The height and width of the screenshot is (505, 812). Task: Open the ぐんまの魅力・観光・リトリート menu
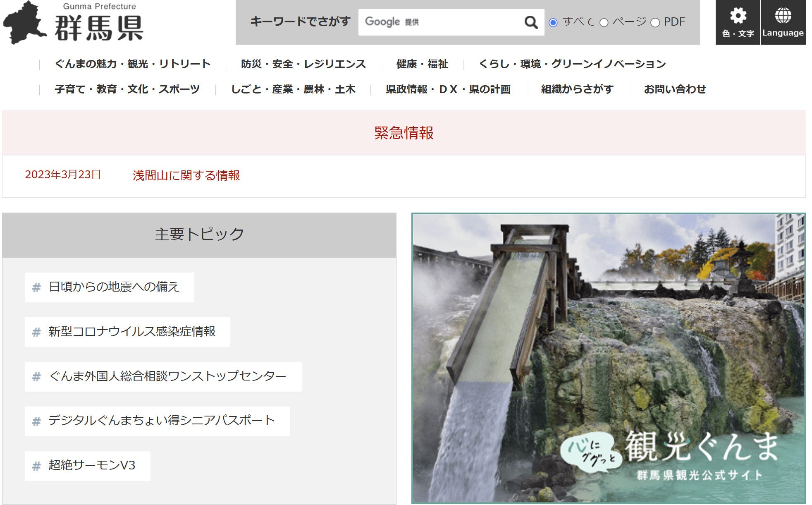132,64
